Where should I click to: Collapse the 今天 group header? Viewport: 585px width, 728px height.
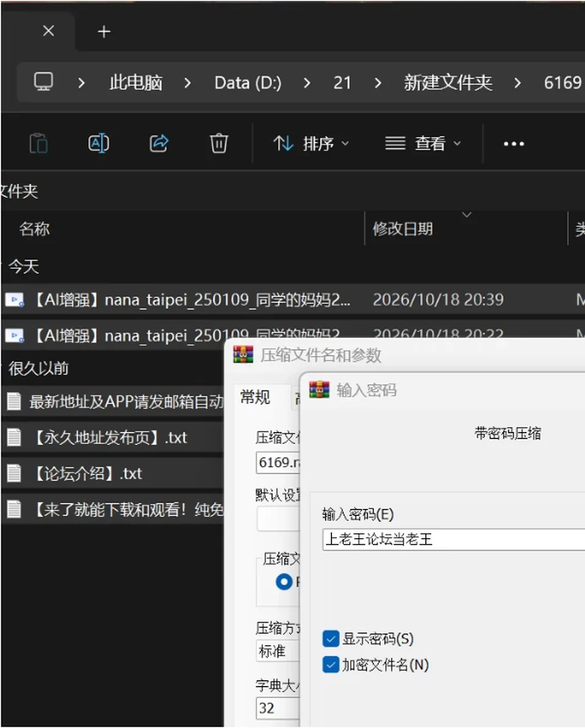point(24,266)
